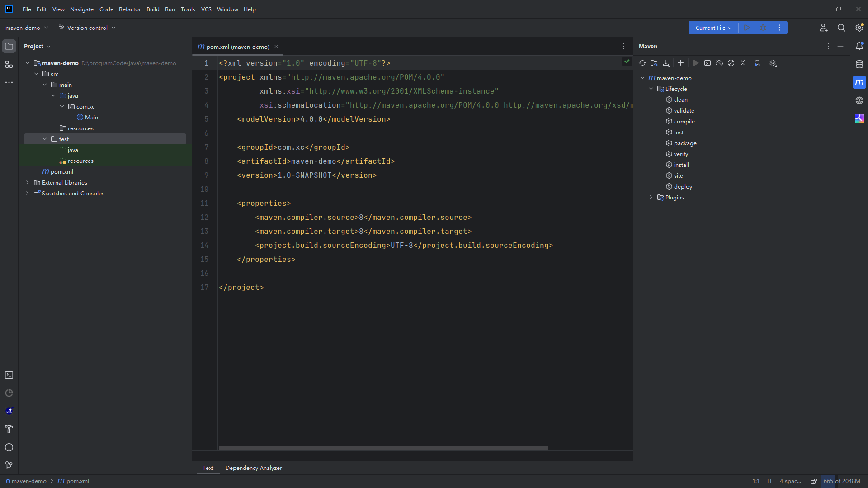Open maven-demo project dropdown
This screenshot has width=868, height=488.
coord(27,28)
